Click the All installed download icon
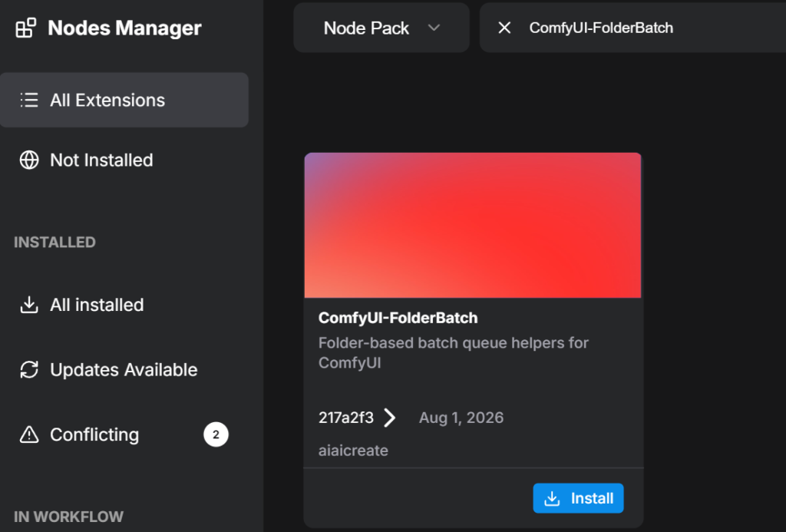 [x=29, y=304]
